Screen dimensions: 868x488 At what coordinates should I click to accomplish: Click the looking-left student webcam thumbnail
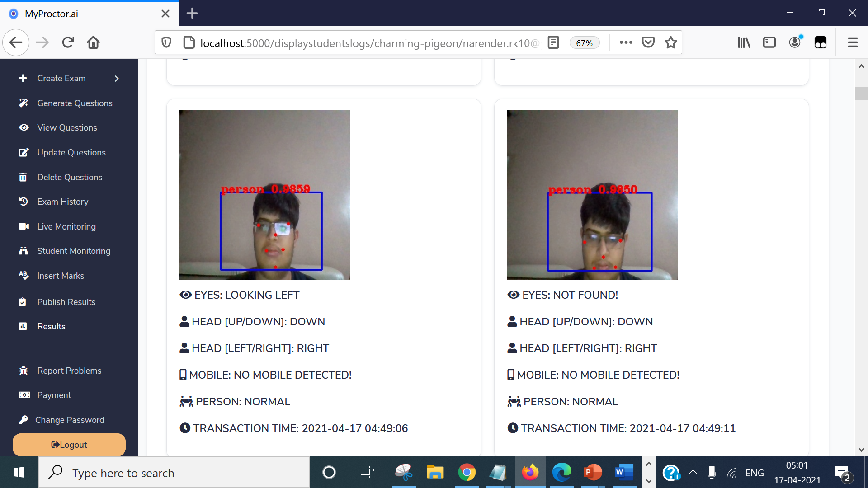[x=264, y=195]
